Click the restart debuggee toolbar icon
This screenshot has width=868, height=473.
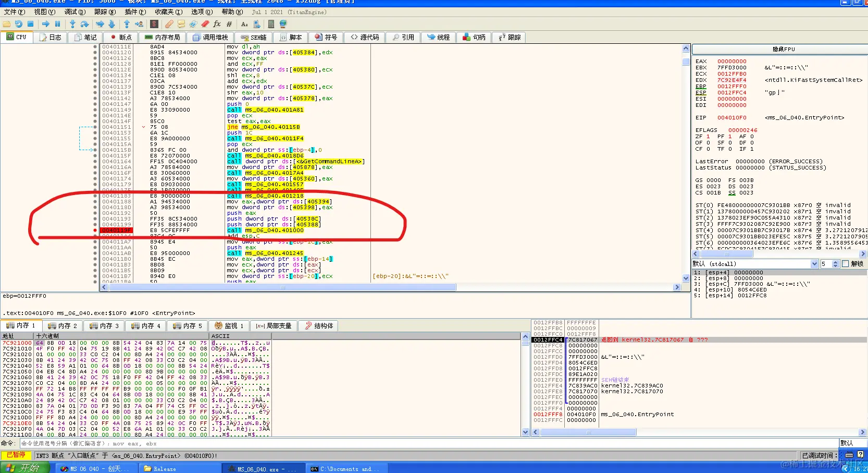coord(19,24)
